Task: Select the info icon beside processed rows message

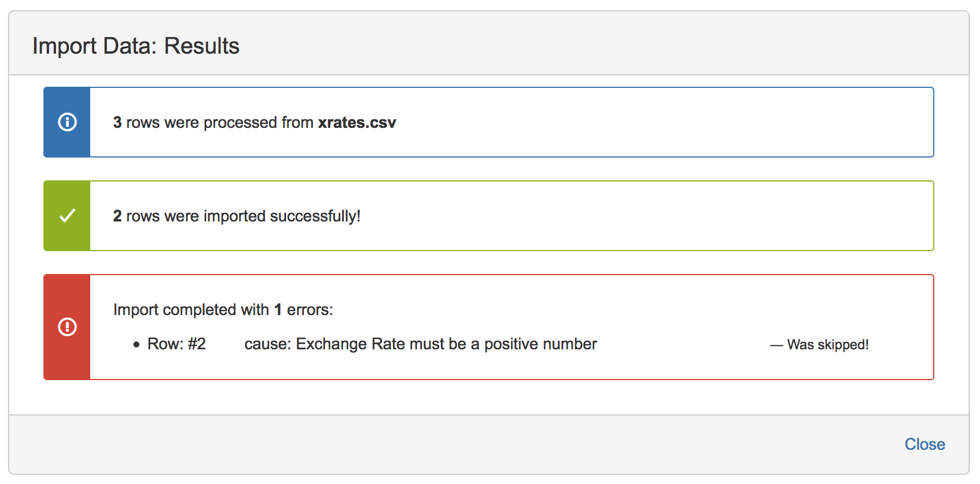Action: click(x=67, y=122)
